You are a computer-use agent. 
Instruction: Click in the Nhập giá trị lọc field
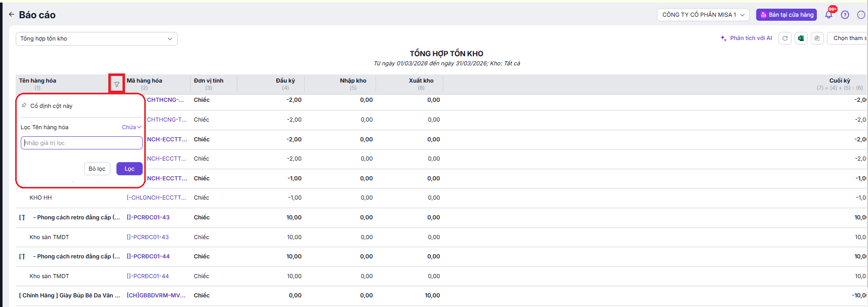click(81, 143)
